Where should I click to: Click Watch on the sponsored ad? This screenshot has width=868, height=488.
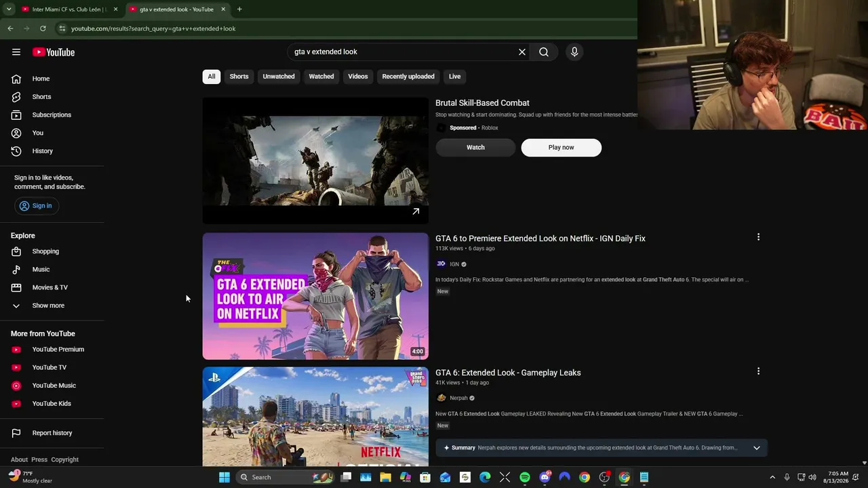pyautogui.click(x=475, y=148)
